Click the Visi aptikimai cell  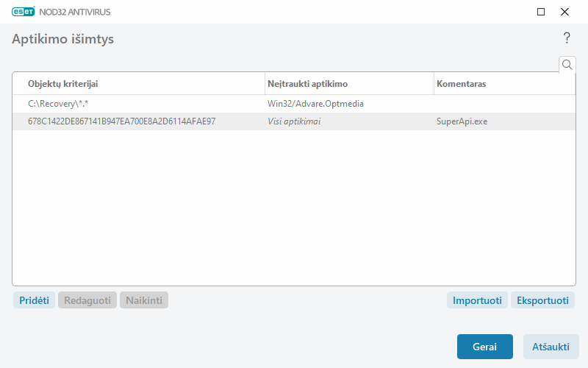click(x=294, y=121)
